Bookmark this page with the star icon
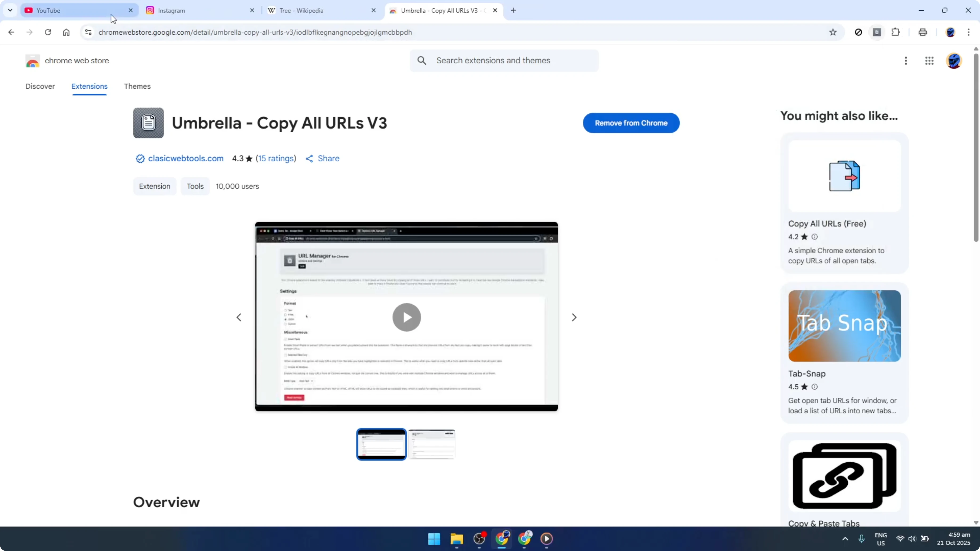980x551 pixels. tap(833, 32)
